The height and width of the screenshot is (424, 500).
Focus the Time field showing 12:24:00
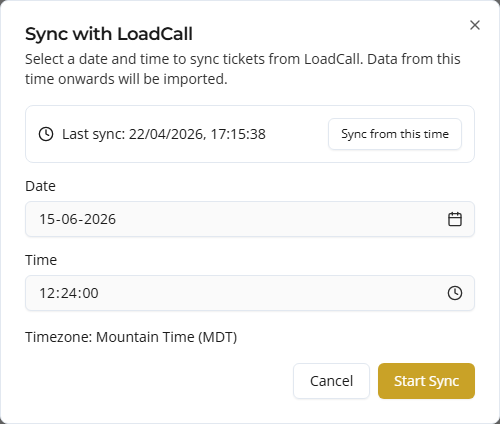point(250,293)
